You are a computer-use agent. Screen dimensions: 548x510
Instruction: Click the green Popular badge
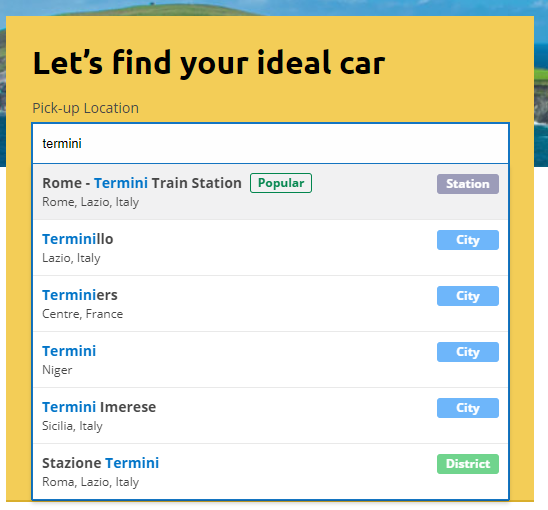pyautogui.click(x=281, y=183)
